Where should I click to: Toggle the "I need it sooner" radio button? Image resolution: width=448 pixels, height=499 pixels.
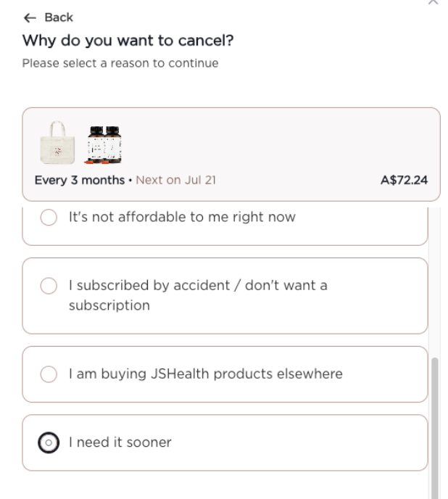(49, 442)
